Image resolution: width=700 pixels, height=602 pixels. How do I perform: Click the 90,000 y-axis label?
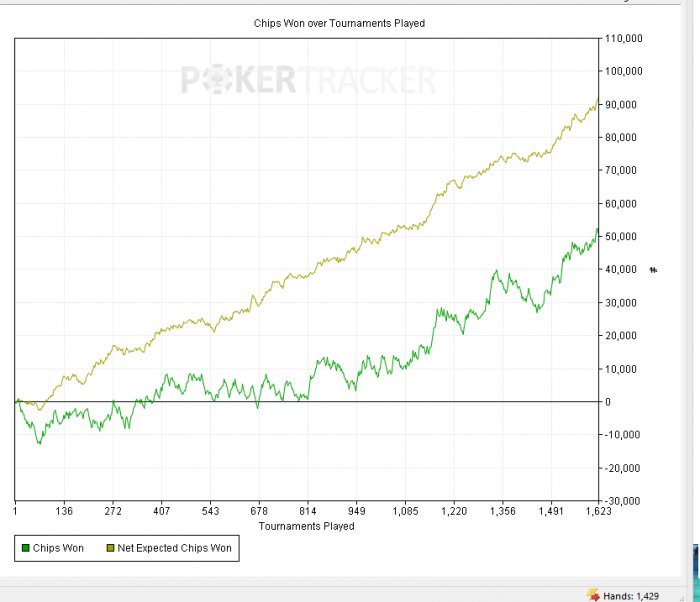(x=621, y=104)
